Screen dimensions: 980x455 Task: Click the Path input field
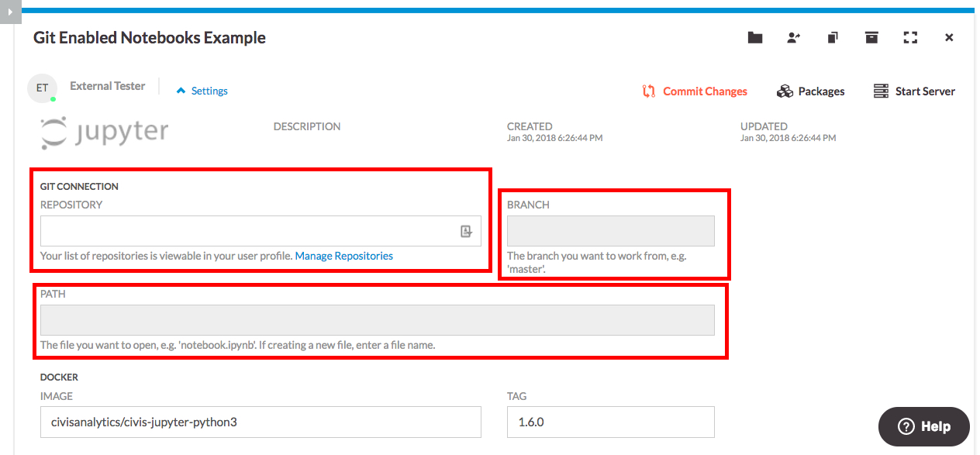[x=377, y=320]
